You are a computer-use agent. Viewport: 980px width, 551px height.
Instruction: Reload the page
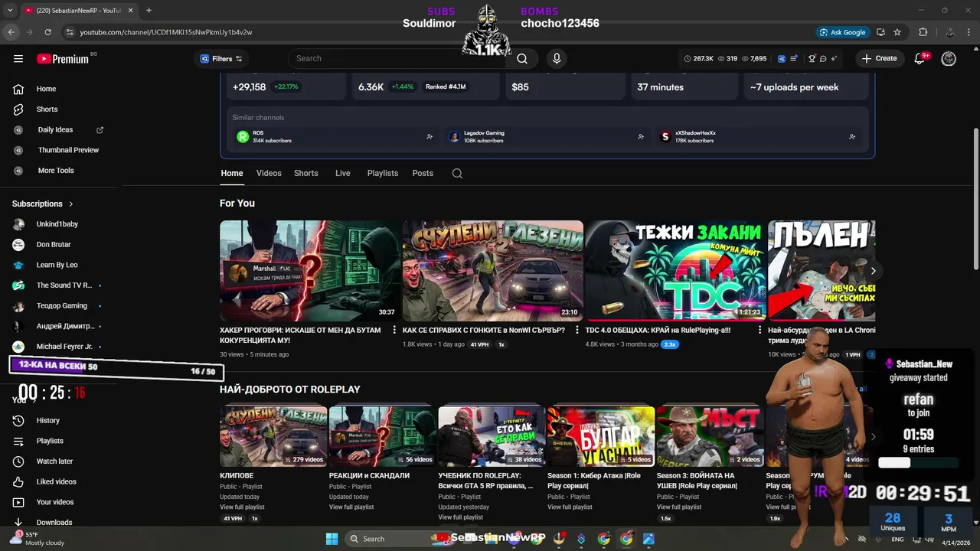(48, 32)
